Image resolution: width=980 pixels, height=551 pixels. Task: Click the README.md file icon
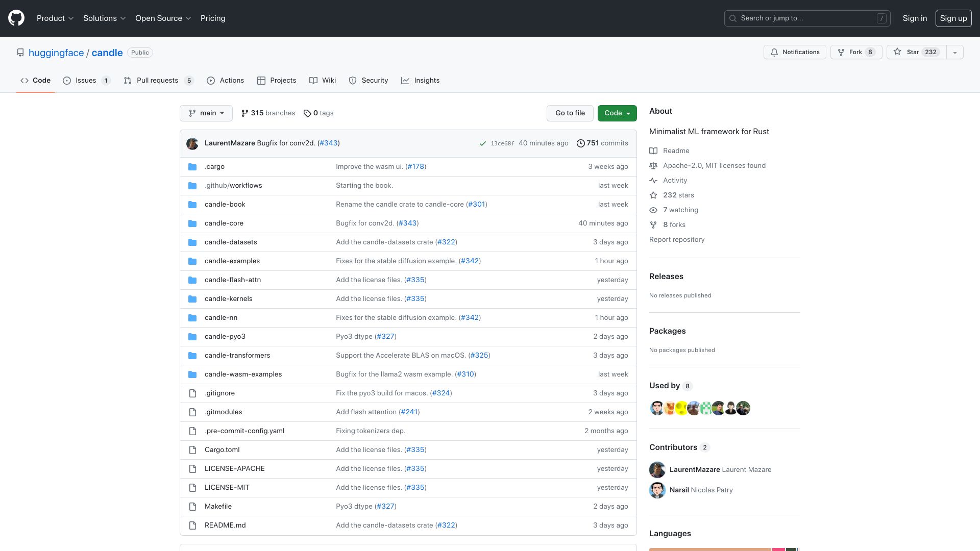pos(192,525)
